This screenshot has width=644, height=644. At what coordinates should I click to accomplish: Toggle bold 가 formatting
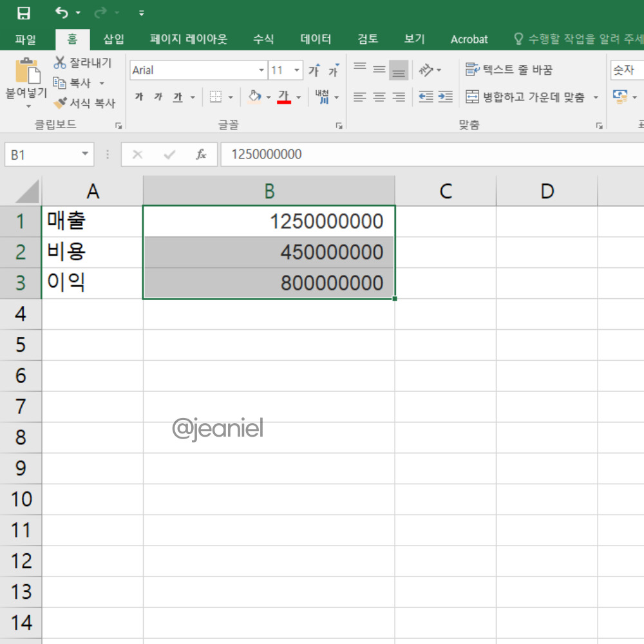[139, 97]
